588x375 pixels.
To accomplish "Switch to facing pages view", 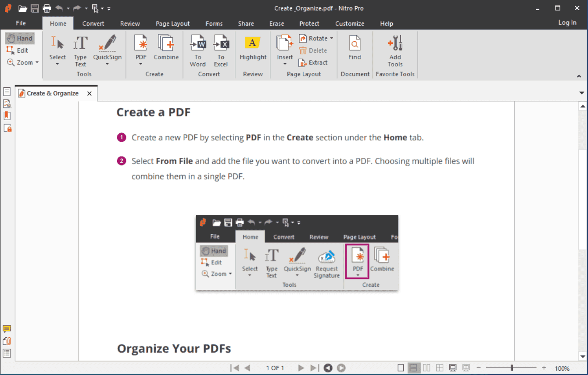I will (427, 368).
